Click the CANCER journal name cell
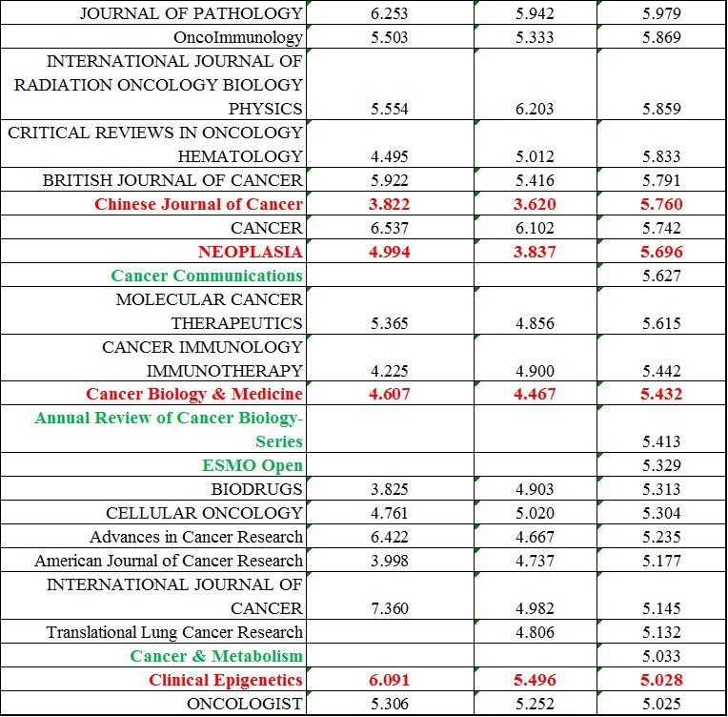This screenshot has width=728, height=717. point(153,228)
